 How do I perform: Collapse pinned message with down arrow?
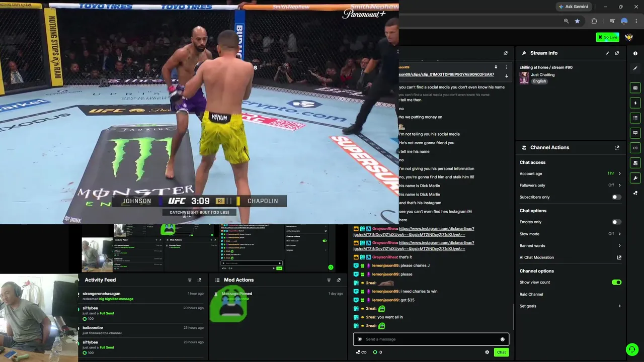pyautogui.click(x=507, y=76)
